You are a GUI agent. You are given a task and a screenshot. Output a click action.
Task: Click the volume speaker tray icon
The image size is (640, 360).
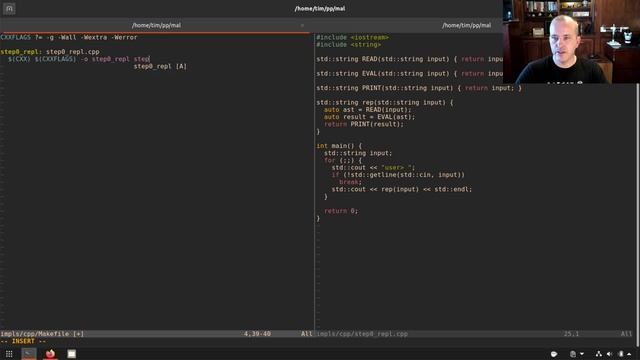click(609, 354)
